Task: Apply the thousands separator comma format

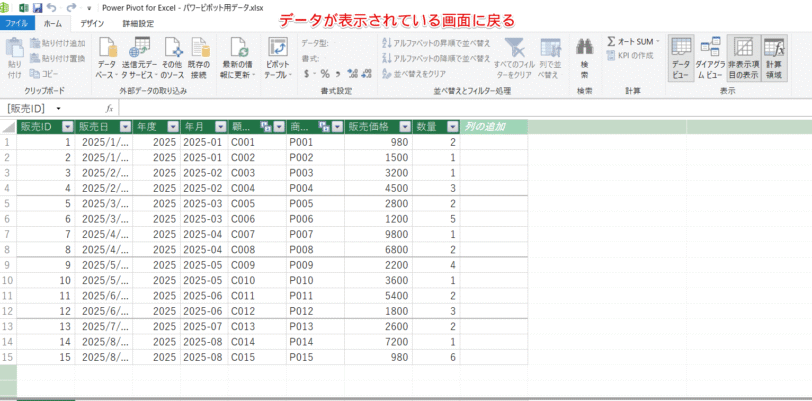Action: coord(338,74)
